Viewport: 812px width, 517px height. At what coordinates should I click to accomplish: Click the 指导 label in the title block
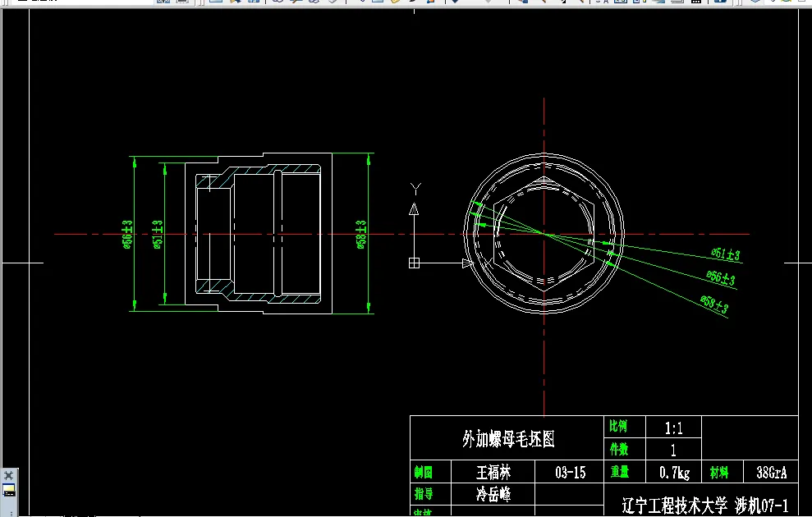pos(423,494)
